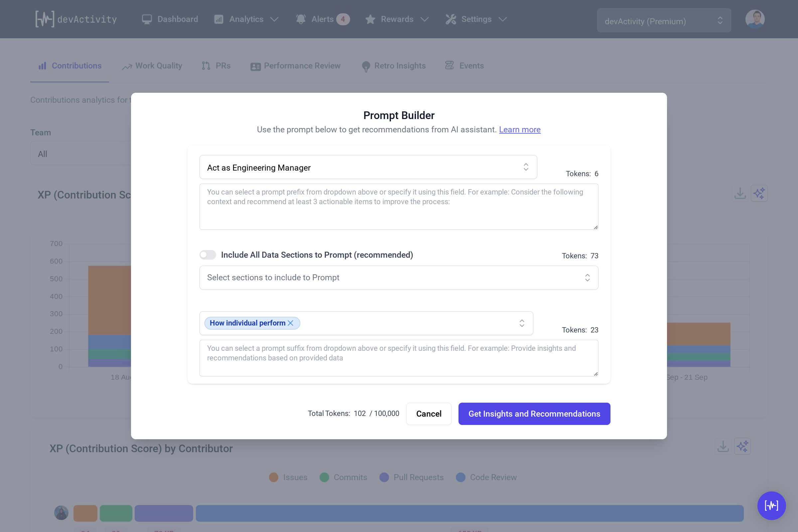
Task: Open Alerts in top navigation
Action: tap(322, 19)
